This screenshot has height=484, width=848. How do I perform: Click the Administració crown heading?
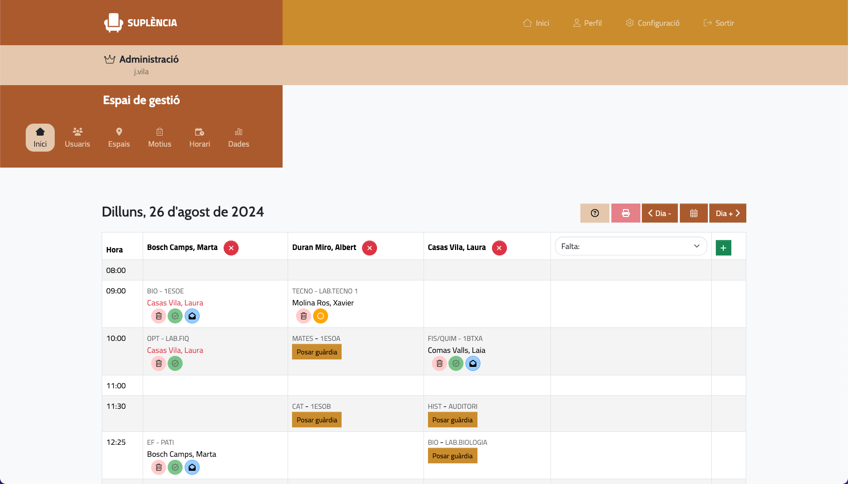click(141, 59)
